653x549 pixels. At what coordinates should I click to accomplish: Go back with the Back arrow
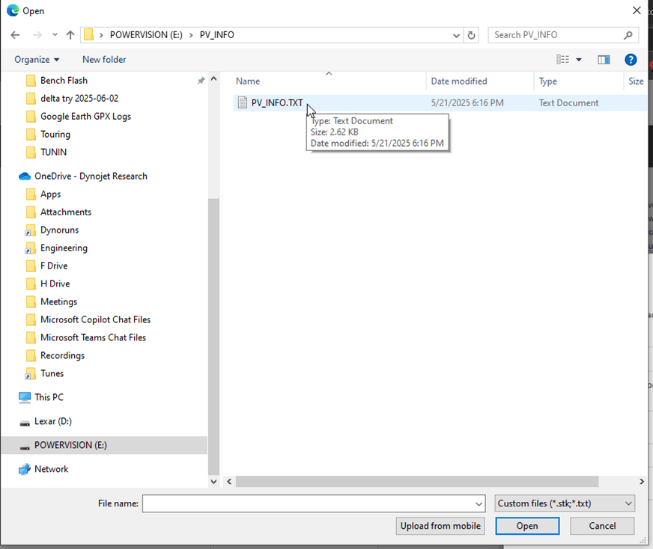point(15,35)
